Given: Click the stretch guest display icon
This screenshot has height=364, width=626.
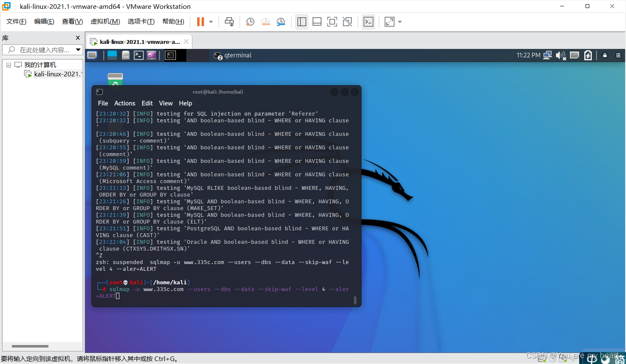Looking at the screenshot, I should [389, 22].
